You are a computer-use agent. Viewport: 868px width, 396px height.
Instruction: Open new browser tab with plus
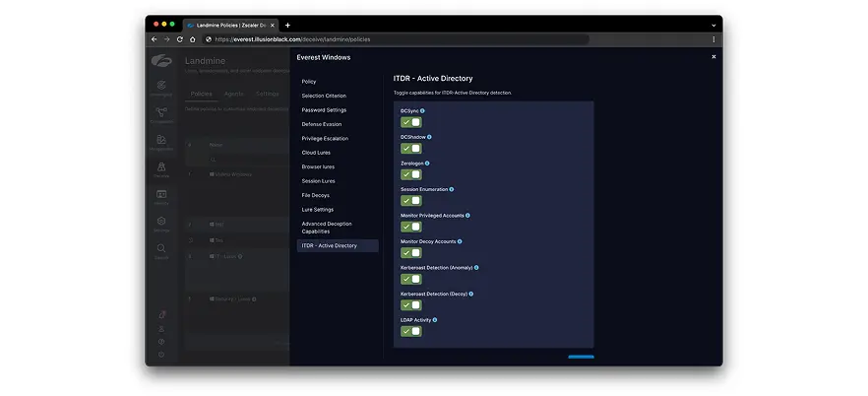(x=287, y=25)
